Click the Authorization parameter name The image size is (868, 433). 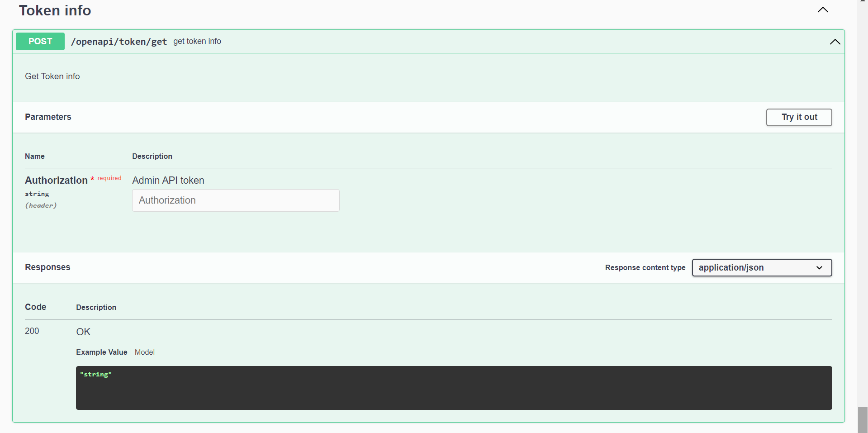point(56,180)
